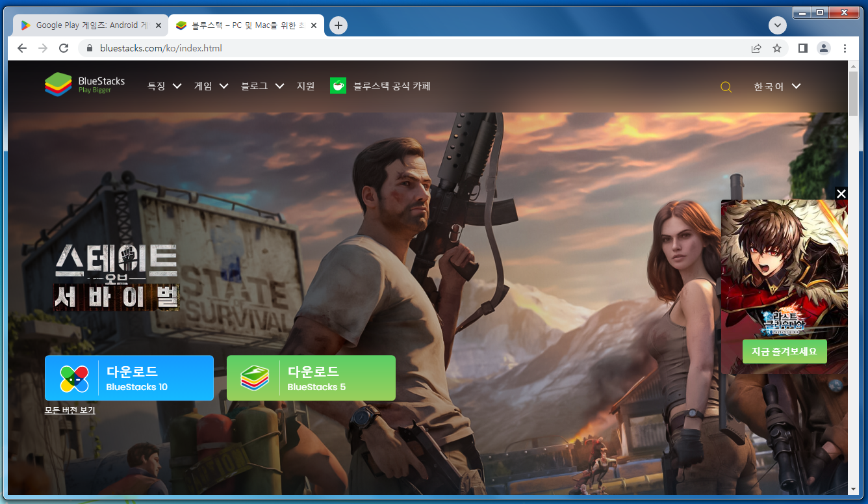Close the Google Play games tab
The image size is (868, 504).
pyautogui.click(x=158, y=25)
